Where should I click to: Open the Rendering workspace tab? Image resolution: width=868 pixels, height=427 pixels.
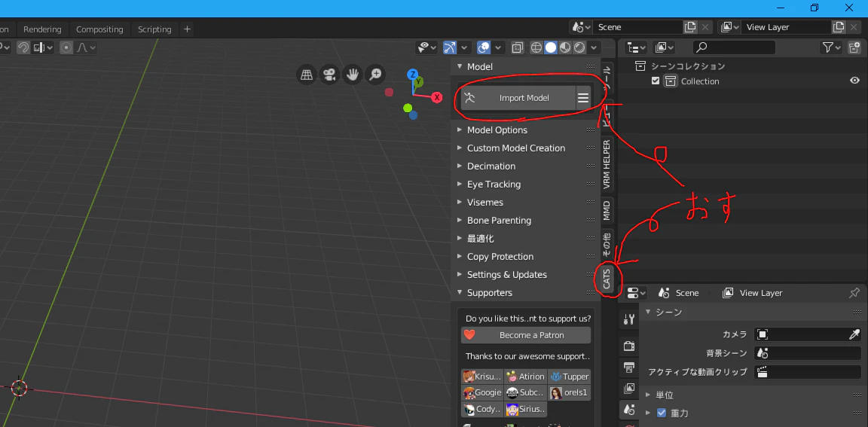[x=42, y=29]
